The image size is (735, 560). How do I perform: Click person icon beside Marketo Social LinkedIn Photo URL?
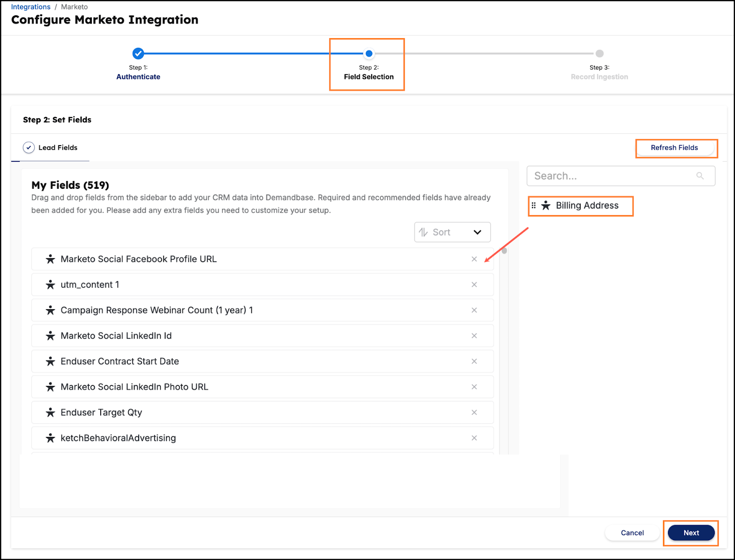pos(51,387)
